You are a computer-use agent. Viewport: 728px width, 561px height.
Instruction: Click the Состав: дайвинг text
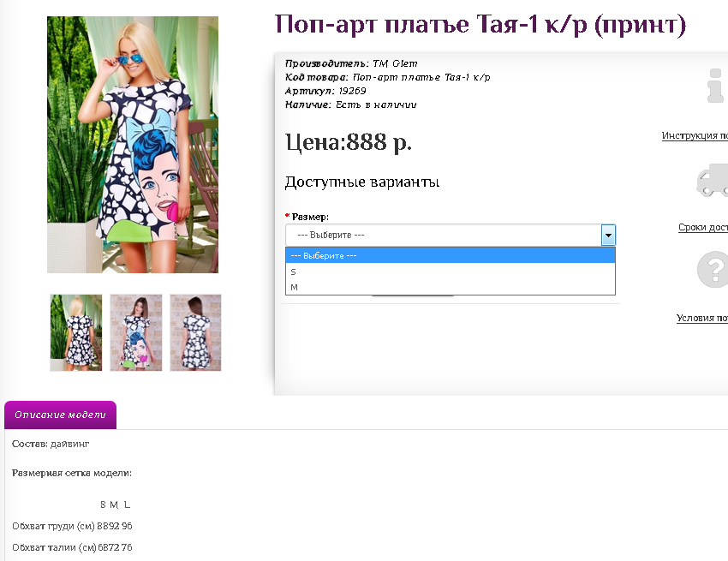[51, 444]
